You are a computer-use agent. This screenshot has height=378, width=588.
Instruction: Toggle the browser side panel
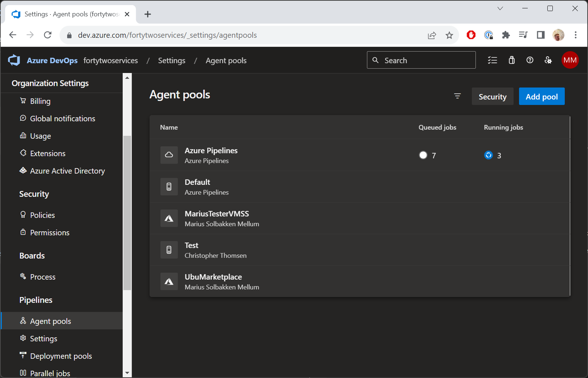click(540, 35)
